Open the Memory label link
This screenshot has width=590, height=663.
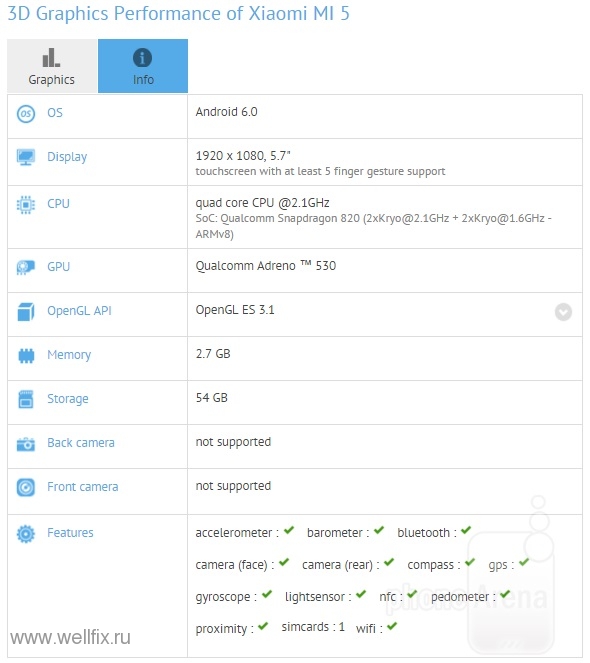[x=69, y=355]
